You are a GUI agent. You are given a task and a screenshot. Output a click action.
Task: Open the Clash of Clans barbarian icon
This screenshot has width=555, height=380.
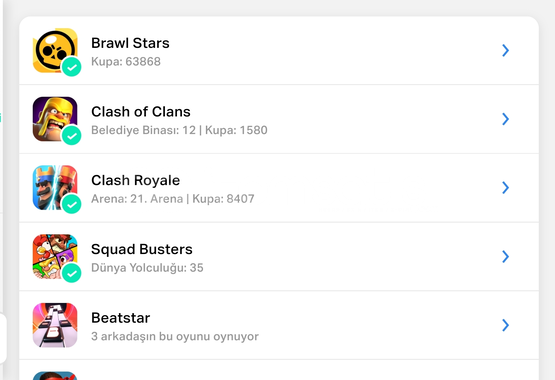point(55,119)
